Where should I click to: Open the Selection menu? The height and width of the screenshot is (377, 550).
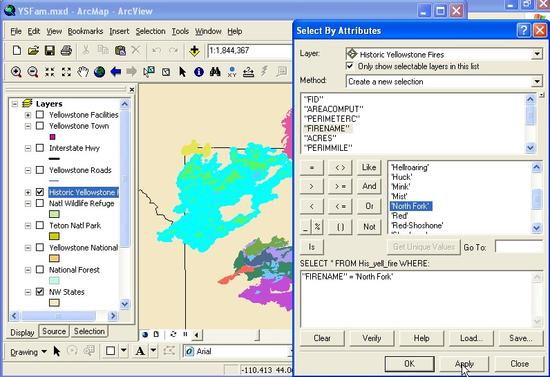click(x=150, y=31)
